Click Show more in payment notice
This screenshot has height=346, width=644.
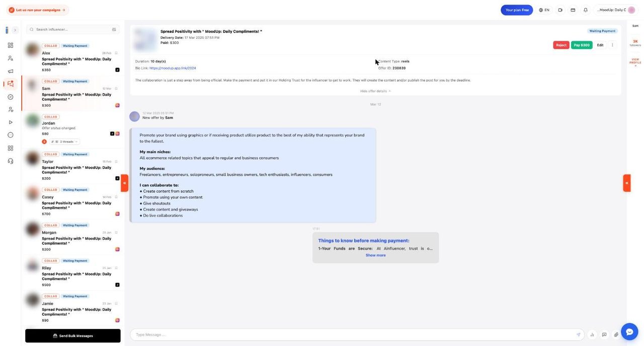click(375, 255)
